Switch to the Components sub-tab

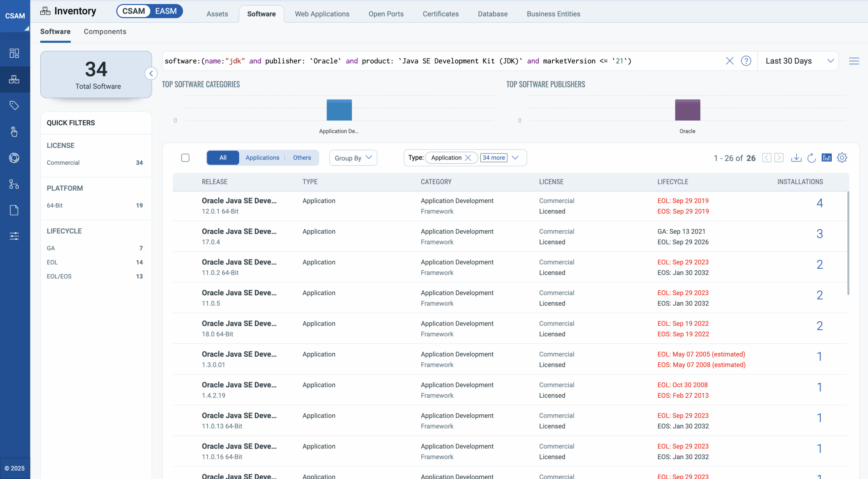coord(105,32)
